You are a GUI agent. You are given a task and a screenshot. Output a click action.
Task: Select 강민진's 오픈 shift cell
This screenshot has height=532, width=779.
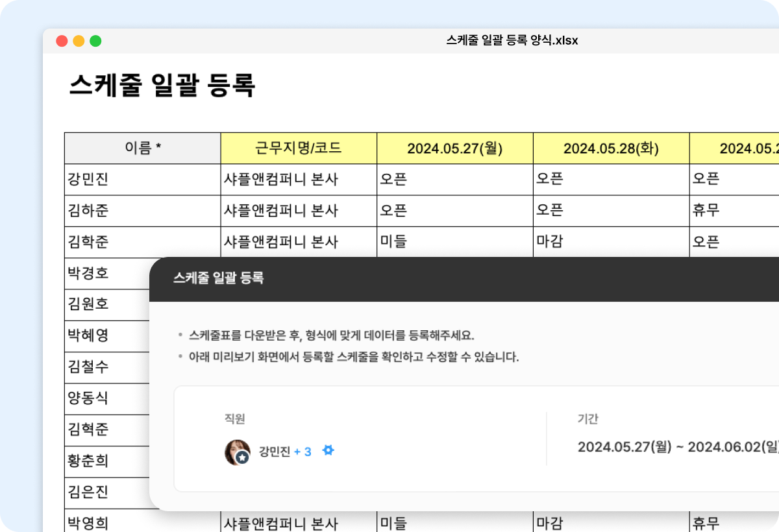pos(454,180)
